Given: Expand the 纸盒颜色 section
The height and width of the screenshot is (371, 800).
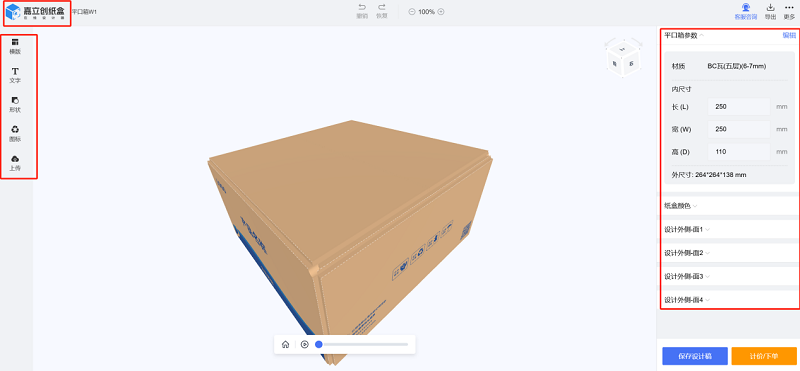Looking at the screenshot, I should [x=681, y=206].
